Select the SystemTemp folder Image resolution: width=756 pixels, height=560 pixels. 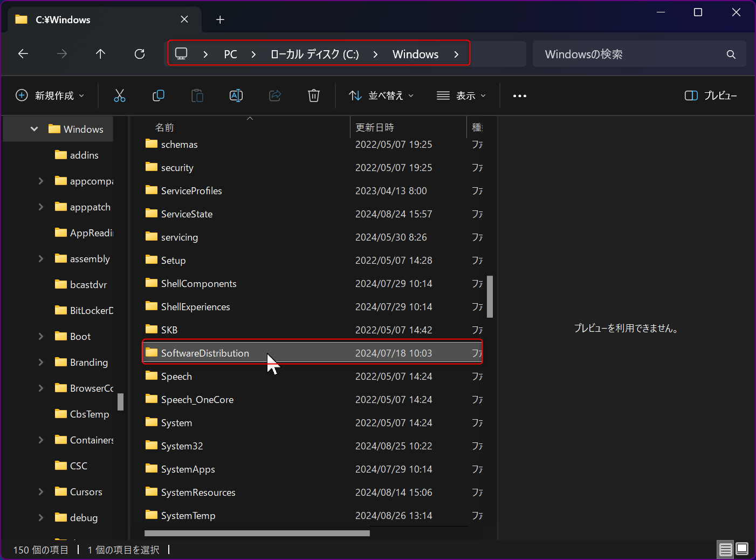[313, 516]
